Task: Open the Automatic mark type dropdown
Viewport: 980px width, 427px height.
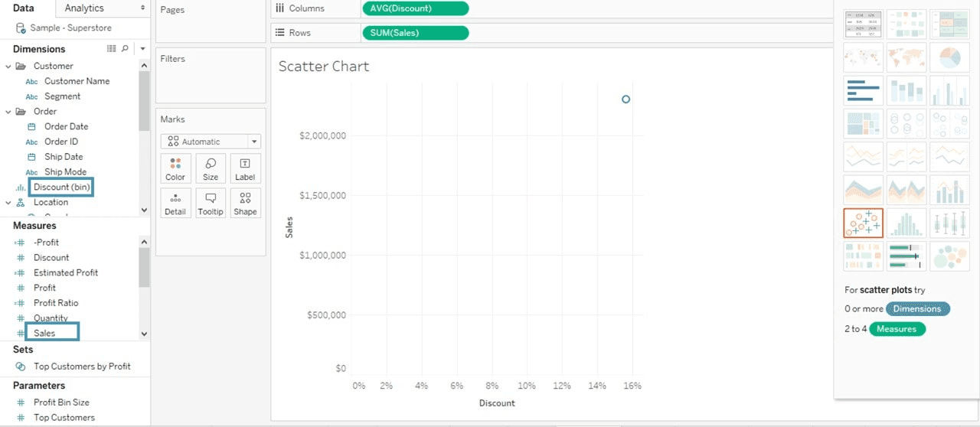Action: 211,142
